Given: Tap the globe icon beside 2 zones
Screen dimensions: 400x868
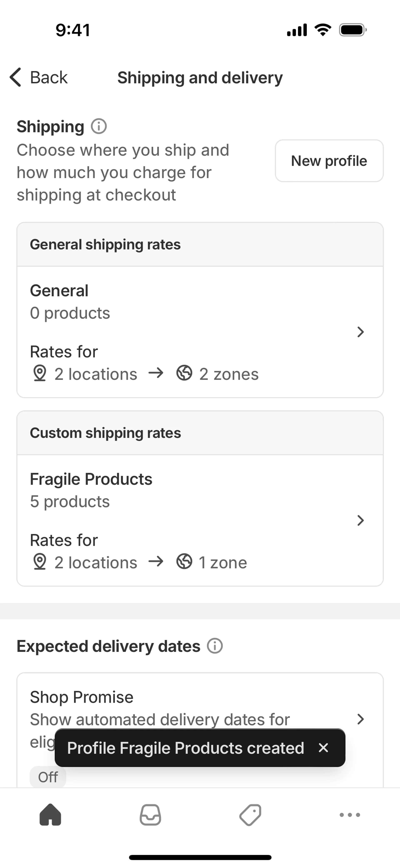Looking at the screenshot, I should pyautogui.click(x=184, y=373).
